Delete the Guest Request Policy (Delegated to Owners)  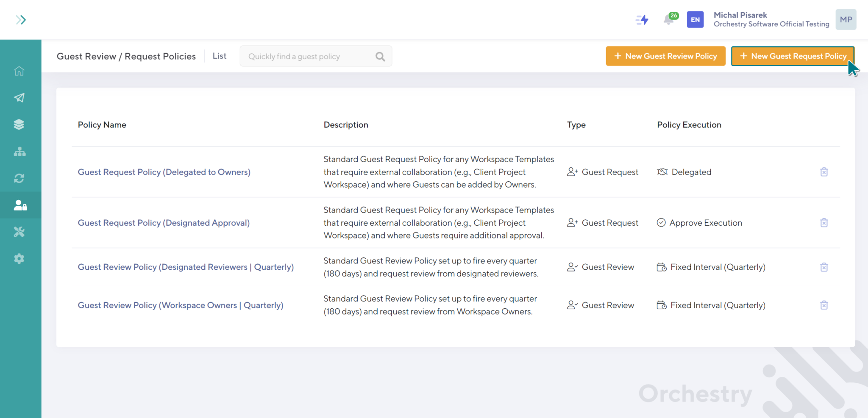pyautogui.click(x=824, y=172)
